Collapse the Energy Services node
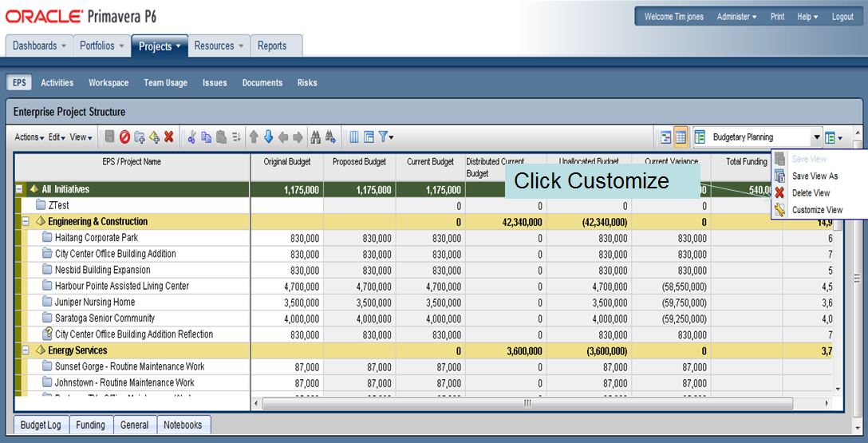The image size is (868, 443). [x=26, y=350]
